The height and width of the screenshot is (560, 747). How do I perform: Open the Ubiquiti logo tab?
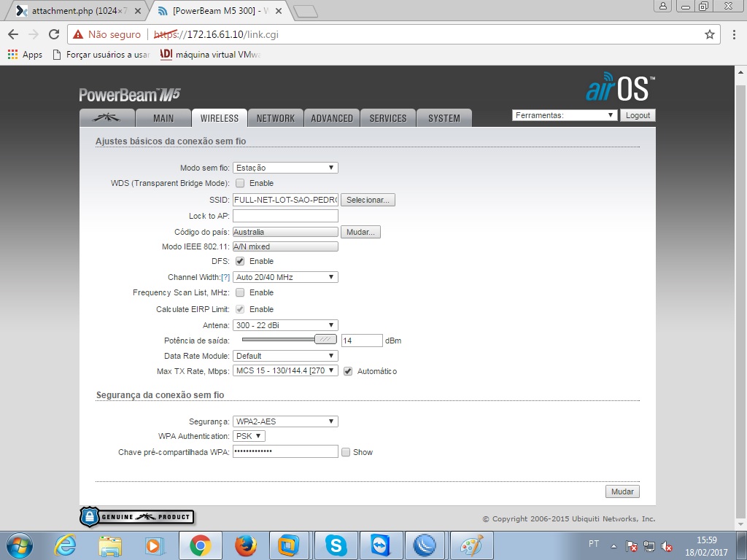(x=107, y=118)
